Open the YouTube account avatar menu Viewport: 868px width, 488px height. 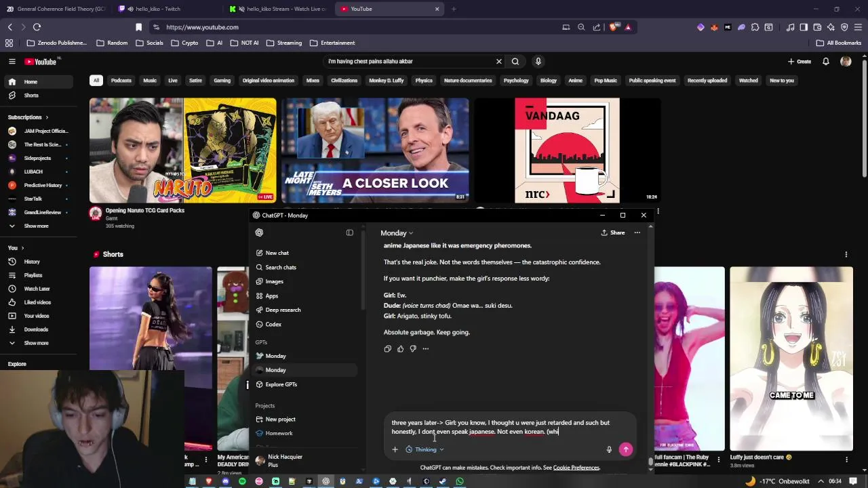(x=846, y=62)
